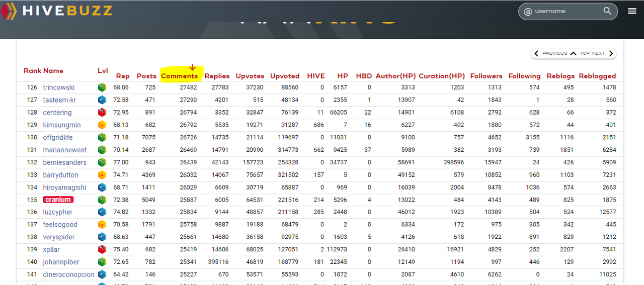Screen dimensions: 644x285
Task: Click dineroconopcion's blue level badge
Action: pos(102,274)
